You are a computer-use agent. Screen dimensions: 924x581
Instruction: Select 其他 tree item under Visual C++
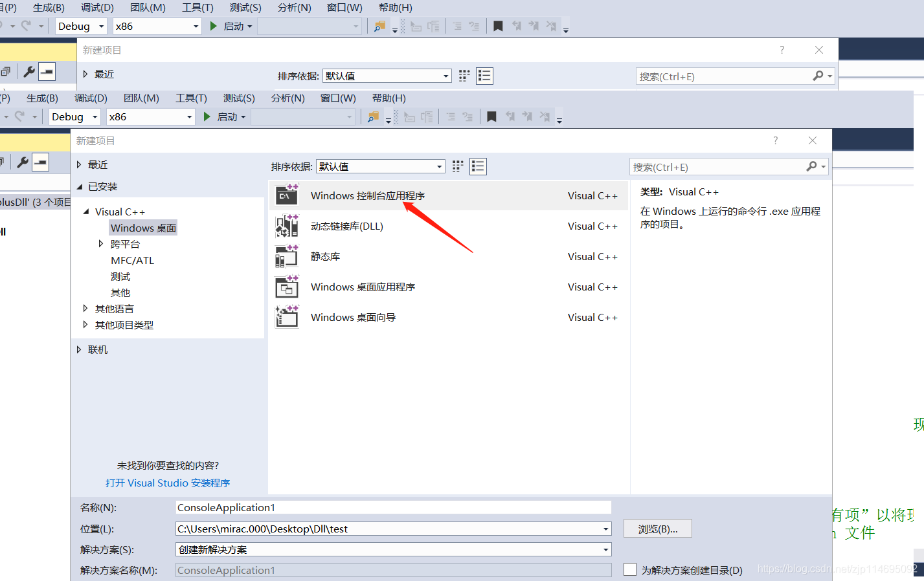(120, 292)
